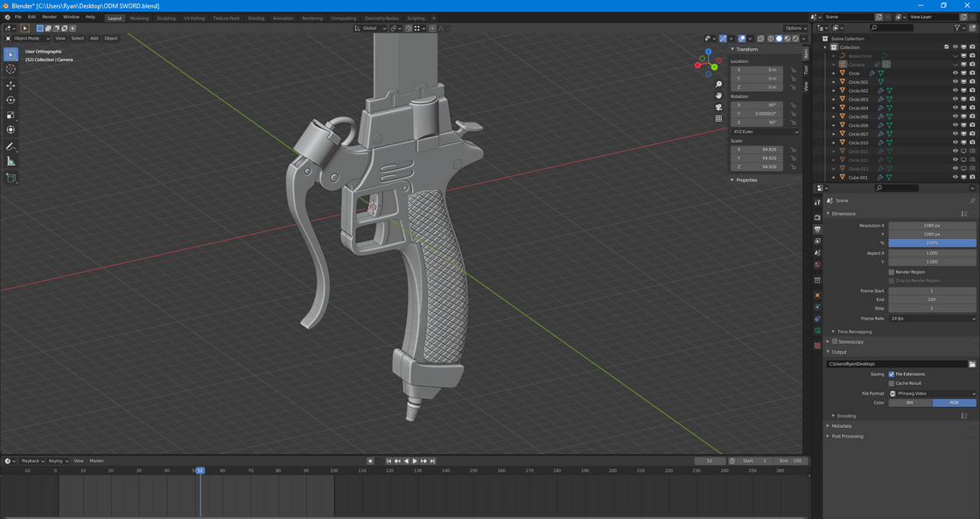Uncheck File Extensions in Output settings

[x=892, y=374]
